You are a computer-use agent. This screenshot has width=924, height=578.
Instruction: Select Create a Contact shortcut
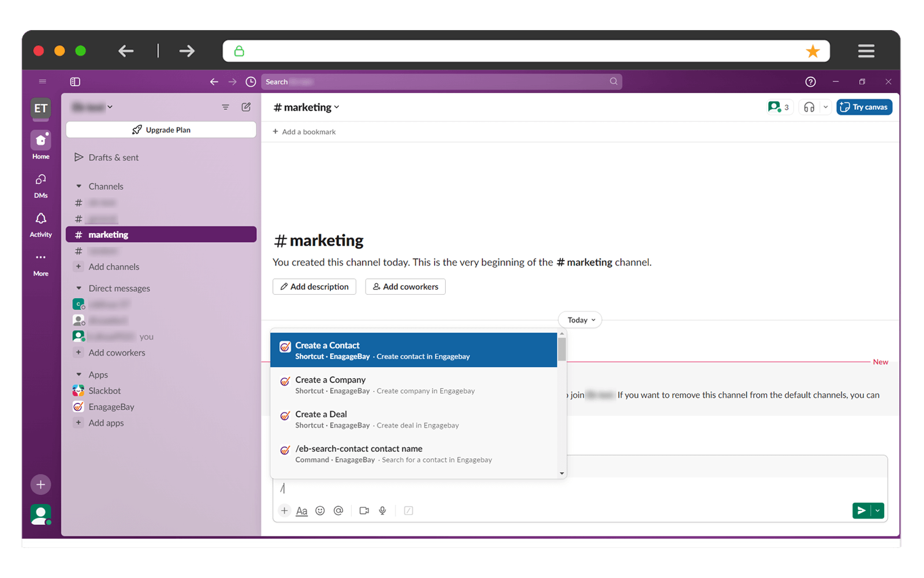413,350
